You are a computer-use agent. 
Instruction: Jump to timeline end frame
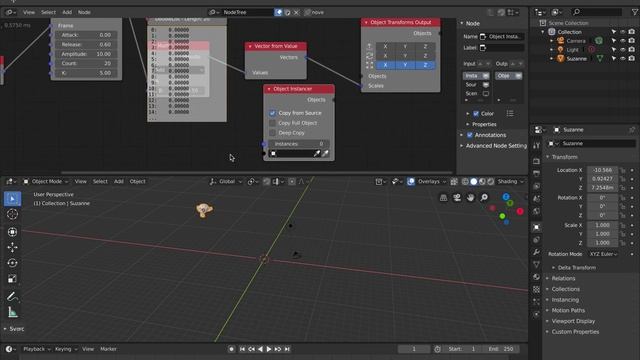287,349
